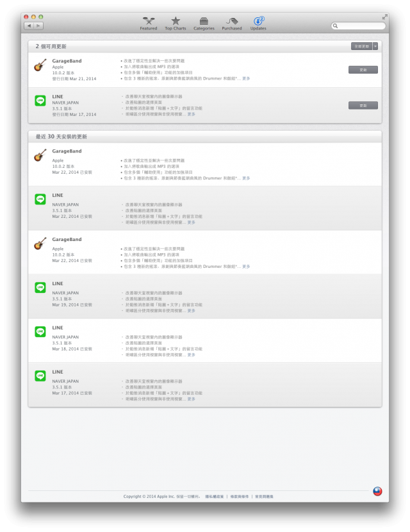Click "發行日期 Mar 21, 2014" under GarageBand
410x532 pixels.
click(x=74, y=79)
